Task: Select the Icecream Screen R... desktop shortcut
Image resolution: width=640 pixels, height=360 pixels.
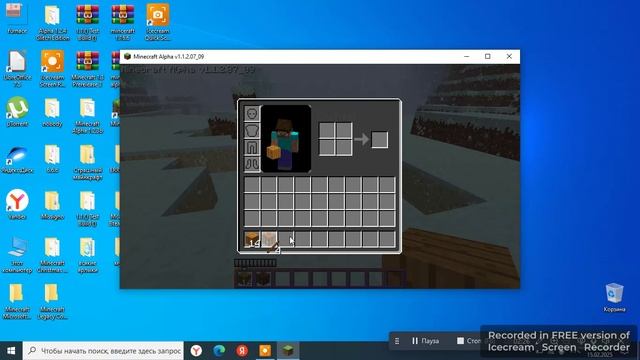Action: pos(52,69)
